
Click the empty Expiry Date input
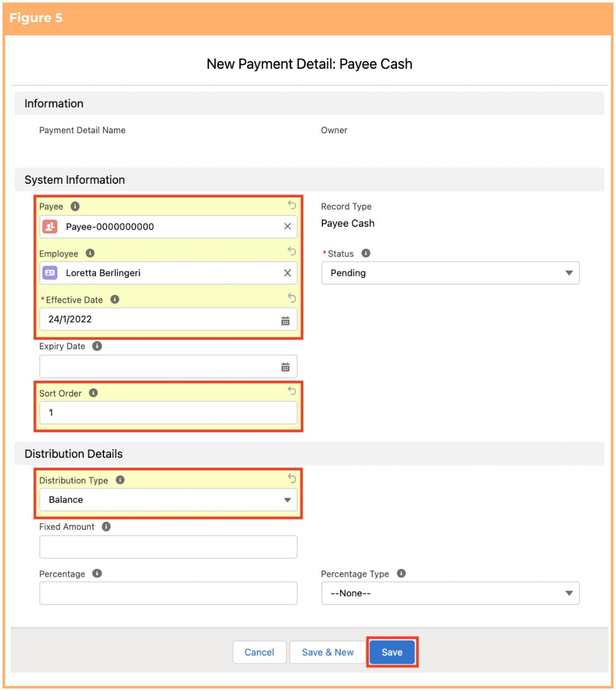pos(168,366)
